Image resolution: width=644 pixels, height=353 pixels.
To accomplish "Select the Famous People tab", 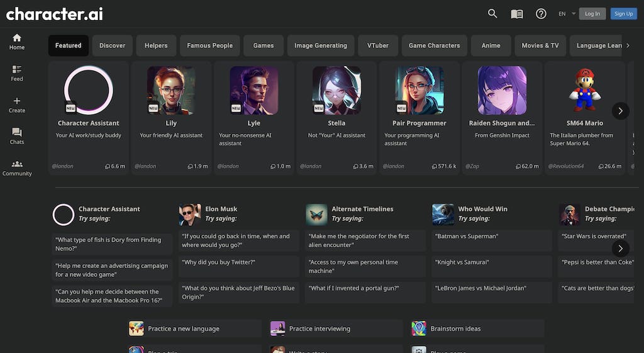I will tap(209, 46).
